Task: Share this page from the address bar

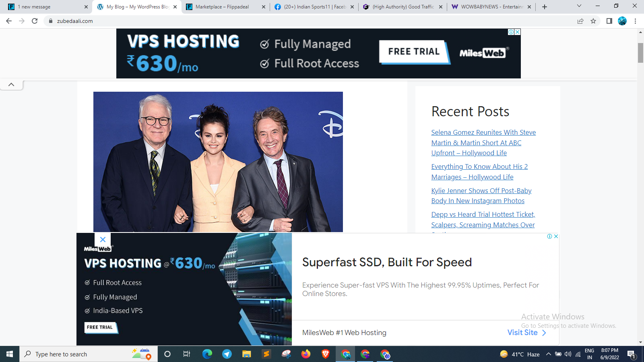Action: [580, 21]
